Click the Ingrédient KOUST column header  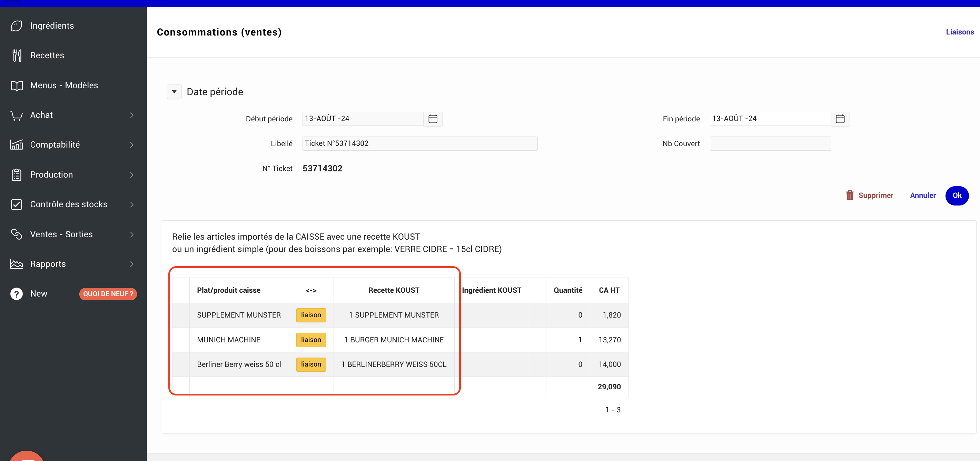tap(492, 290)
